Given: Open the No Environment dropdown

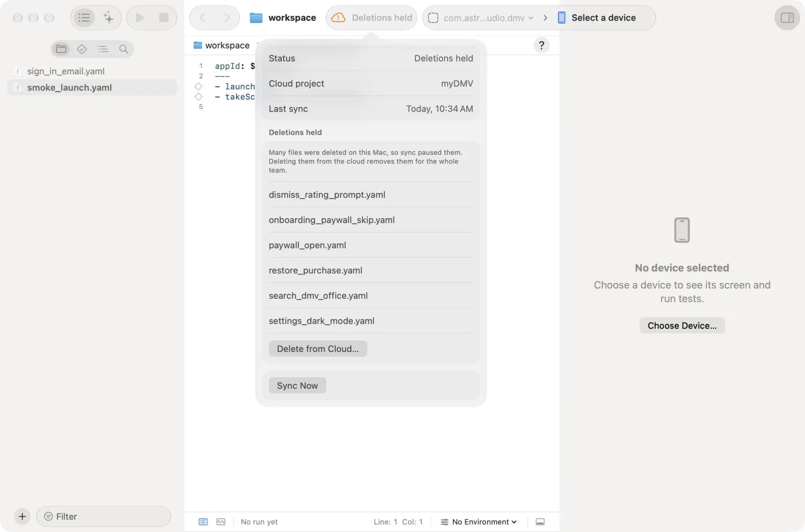Looking at the screenshot, I should tap(479, 522).
